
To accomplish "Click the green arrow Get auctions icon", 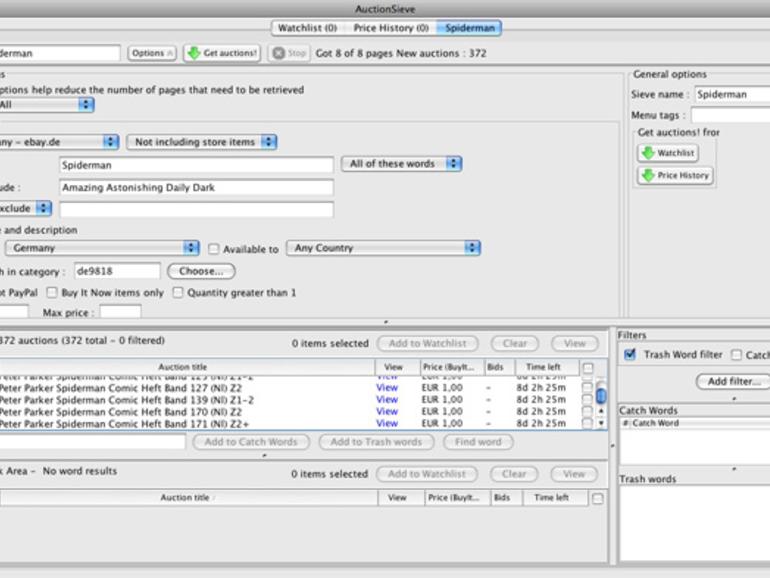I will (x=194, y=53).
